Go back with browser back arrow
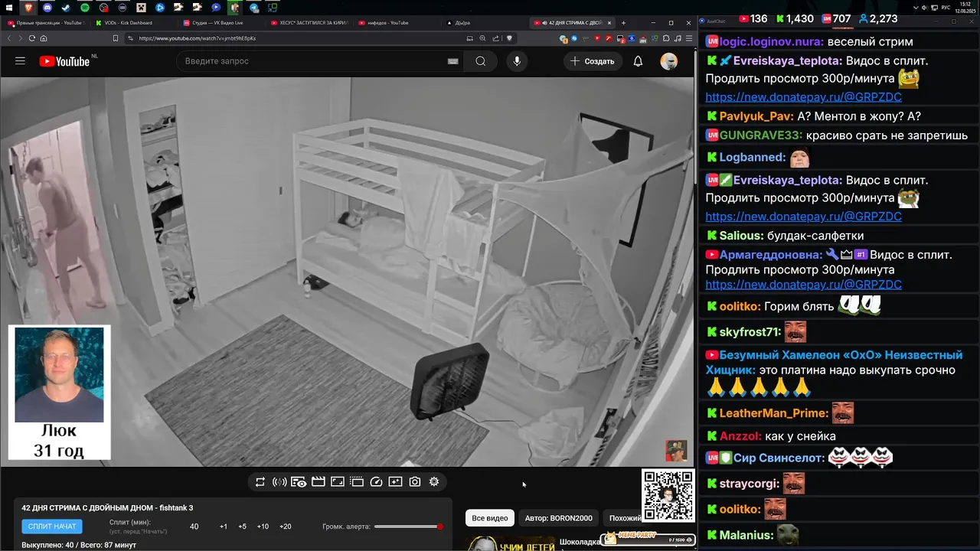 click(9, 38)
